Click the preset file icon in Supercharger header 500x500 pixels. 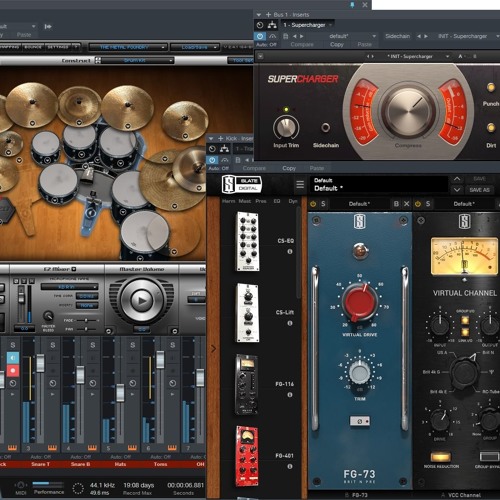[285, 36]
